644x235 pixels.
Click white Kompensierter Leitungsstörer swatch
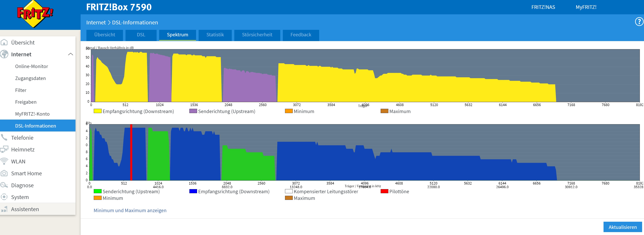pos(289,191)
